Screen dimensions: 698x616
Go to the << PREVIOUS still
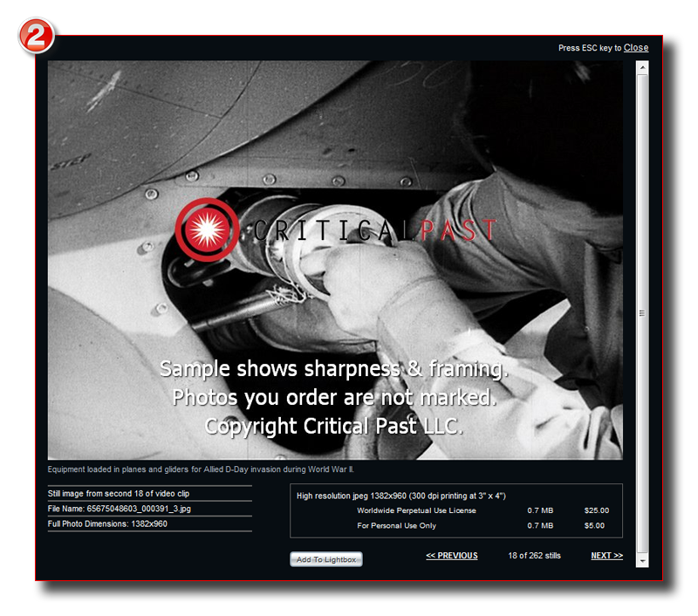[452, 556]
